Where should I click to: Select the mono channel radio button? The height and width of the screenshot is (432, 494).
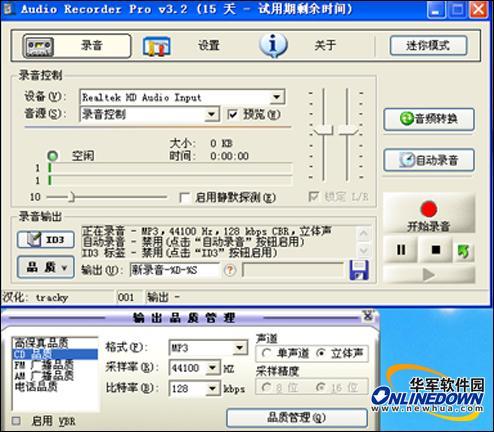tap(266, 353)
